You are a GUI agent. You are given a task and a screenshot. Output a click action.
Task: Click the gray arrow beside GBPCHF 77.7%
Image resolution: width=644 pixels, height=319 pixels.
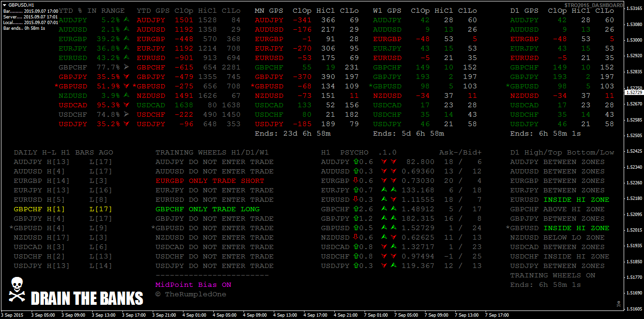coord(126,67)
